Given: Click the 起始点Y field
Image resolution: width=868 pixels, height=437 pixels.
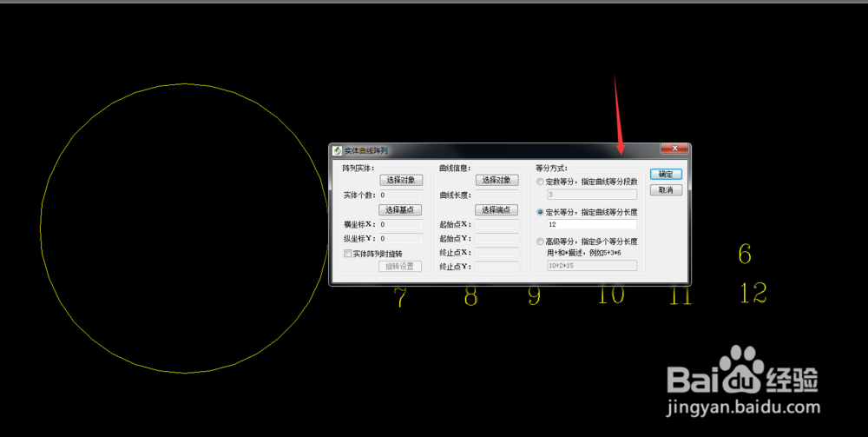Looking at the screenshot, I should pyautogui.click(x=497, y=238).
